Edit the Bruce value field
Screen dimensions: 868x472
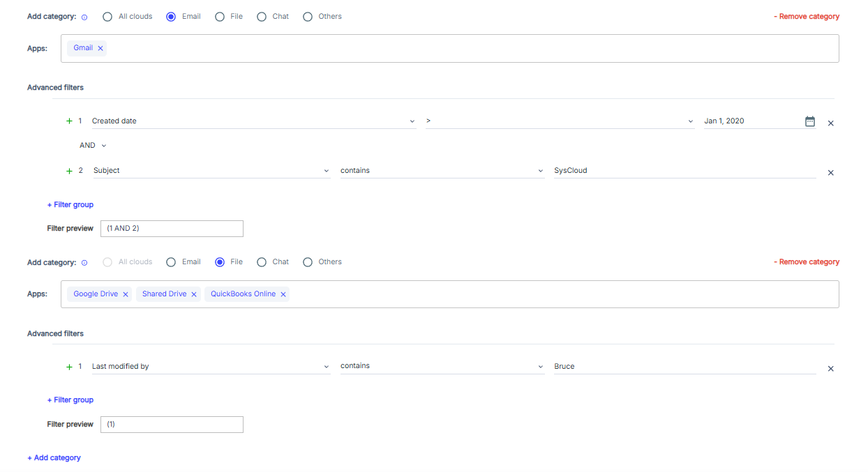684,367
